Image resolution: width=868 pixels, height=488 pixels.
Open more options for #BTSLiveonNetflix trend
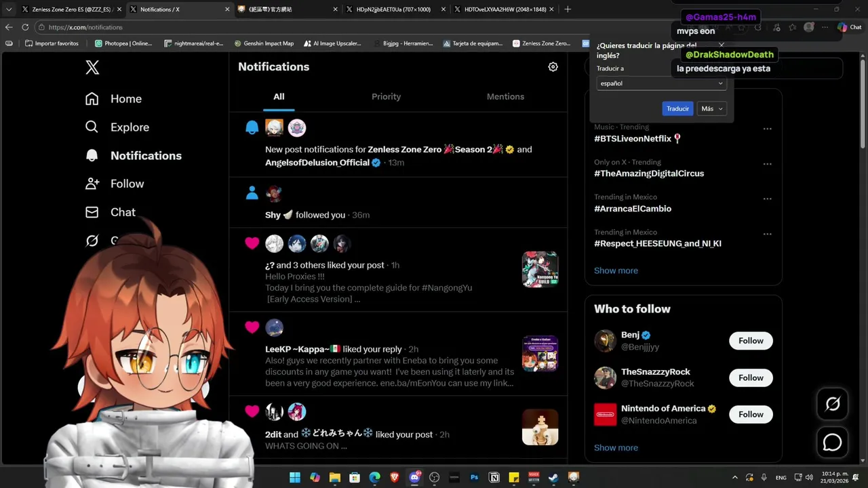pyautogui.click(x=767, y=129)
